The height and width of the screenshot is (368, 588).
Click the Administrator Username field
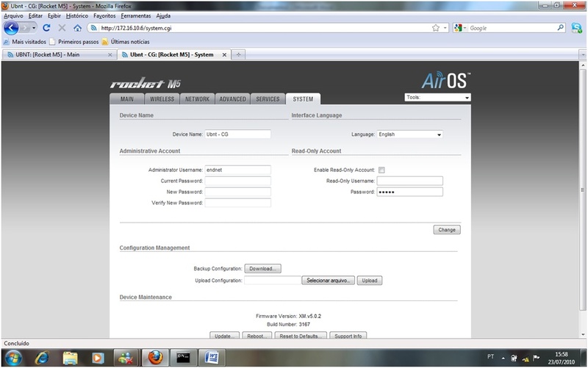click(237, 170)
